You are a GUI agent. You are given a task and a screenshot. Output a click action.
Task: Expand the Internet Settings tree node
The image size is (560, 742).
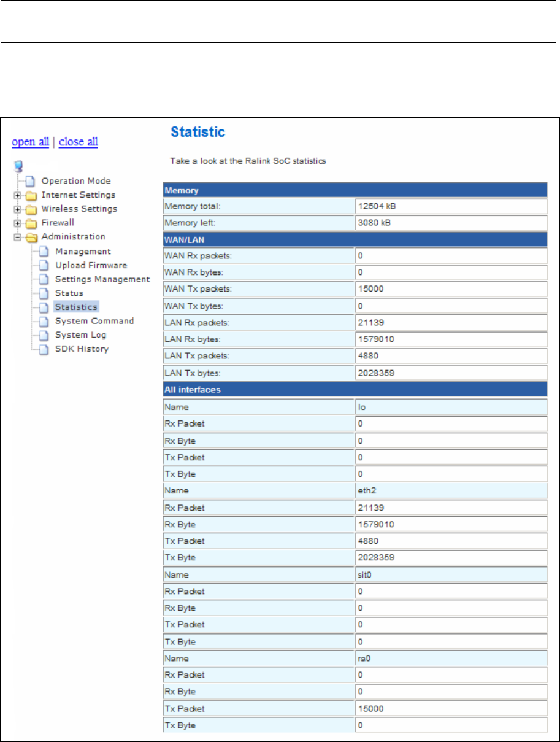tap(17, 195)
